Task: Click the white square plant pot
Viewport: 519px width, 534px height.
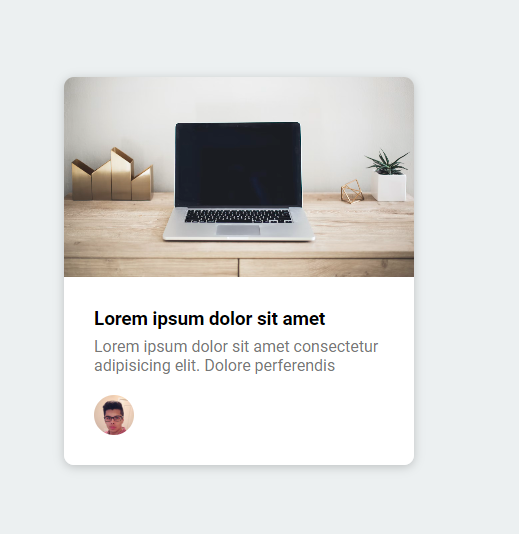Action: point(389,187)
